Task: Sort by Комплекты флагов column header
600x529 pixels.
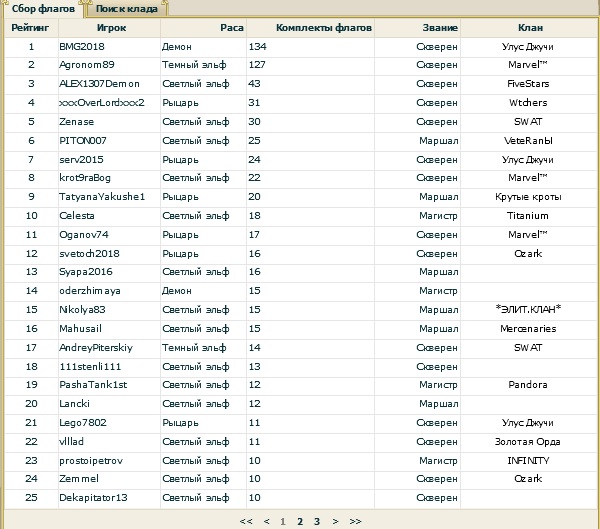Action: [x=324, y=28]
